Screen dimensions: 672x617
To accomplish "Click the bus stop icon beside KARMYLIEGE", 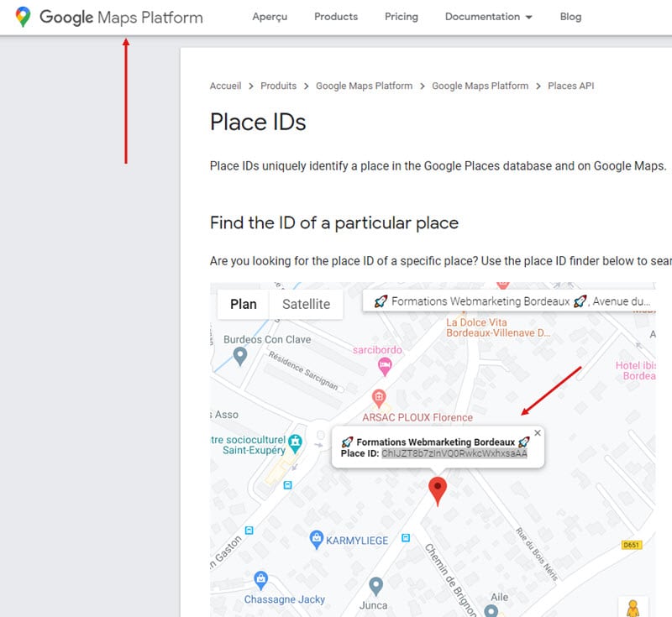I will [x=406, y=538].
